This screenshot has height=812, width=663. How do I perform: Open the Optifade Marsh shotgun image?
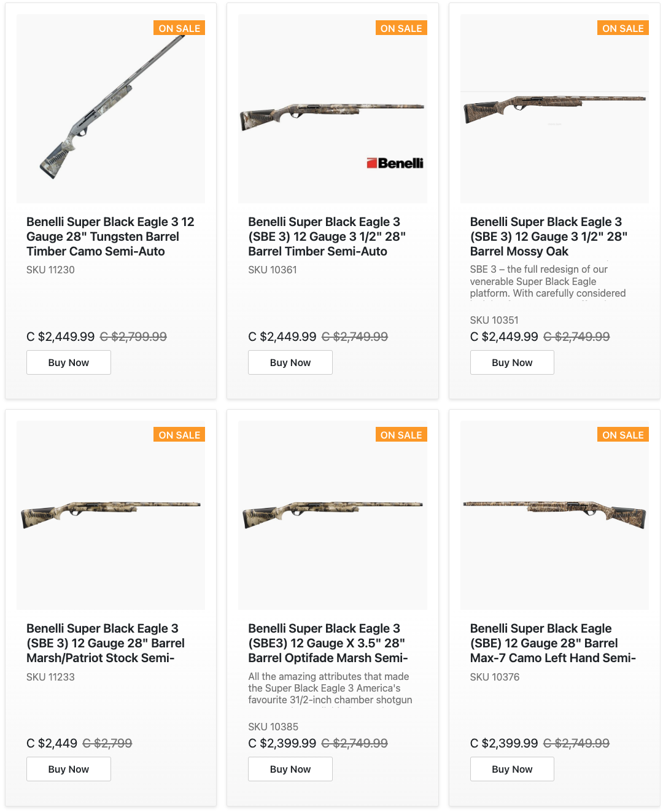point(332,515)
